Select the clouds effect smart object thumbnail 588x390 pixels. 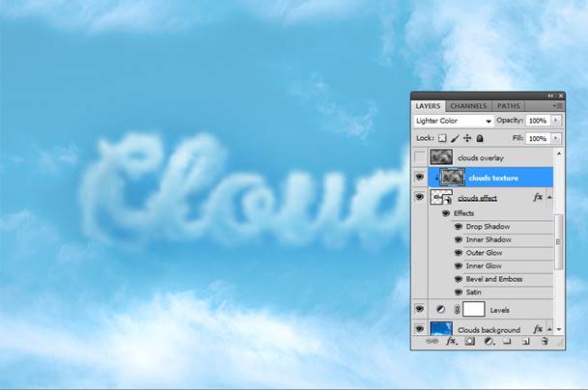441,197
